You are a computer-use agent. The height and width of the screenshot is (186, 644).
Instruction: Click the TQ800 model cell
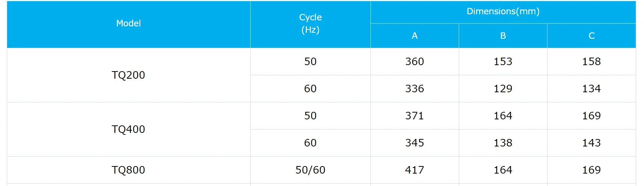128,170
